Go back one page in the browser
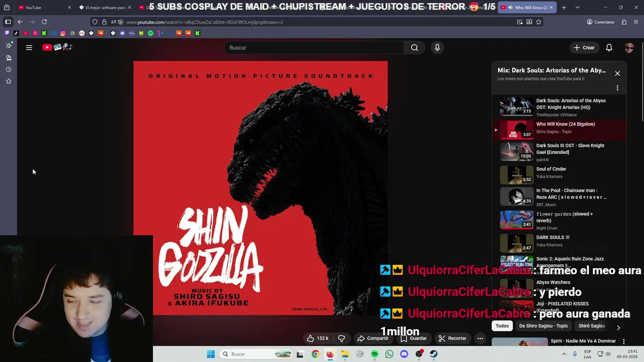The width and height of the screenshot is (644, 362). pyautogui.click(x=20, y=22)
